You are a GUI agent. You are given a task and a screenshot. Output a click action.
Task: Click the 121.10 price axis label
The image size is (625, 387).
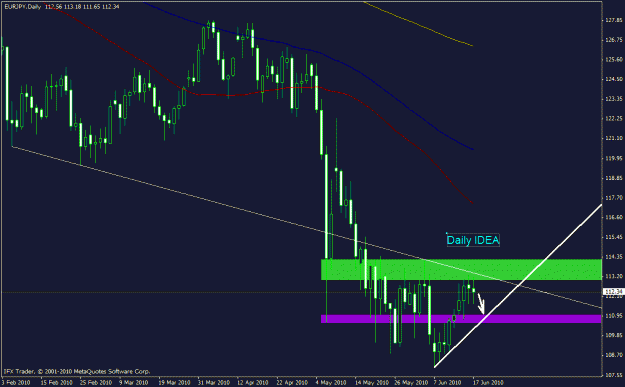click(614, 138)
